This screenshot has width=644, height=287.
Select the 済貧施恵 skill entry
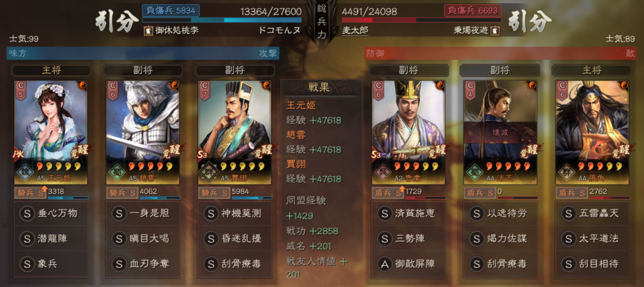(408, 213)
